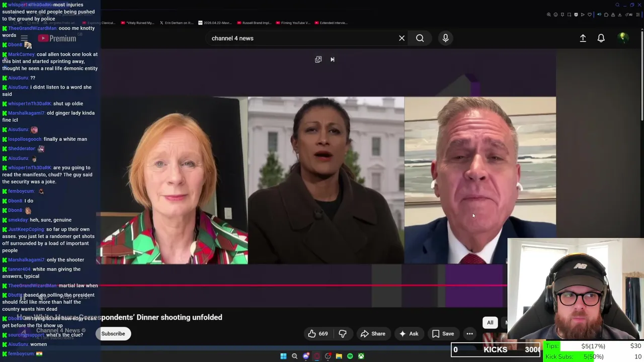Open Discord from the taskbar

(x=306, y=356)
